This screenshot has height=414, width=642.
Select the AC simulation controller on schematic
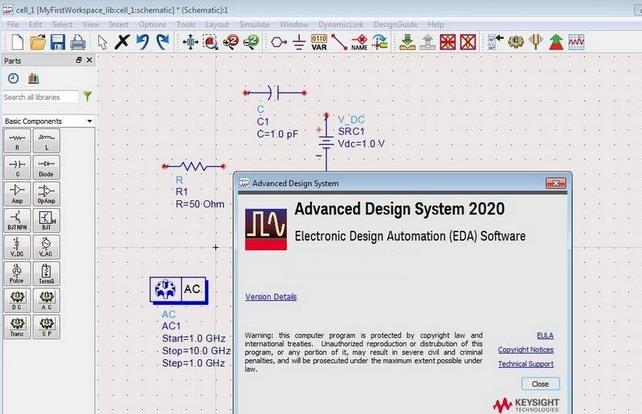179,290
